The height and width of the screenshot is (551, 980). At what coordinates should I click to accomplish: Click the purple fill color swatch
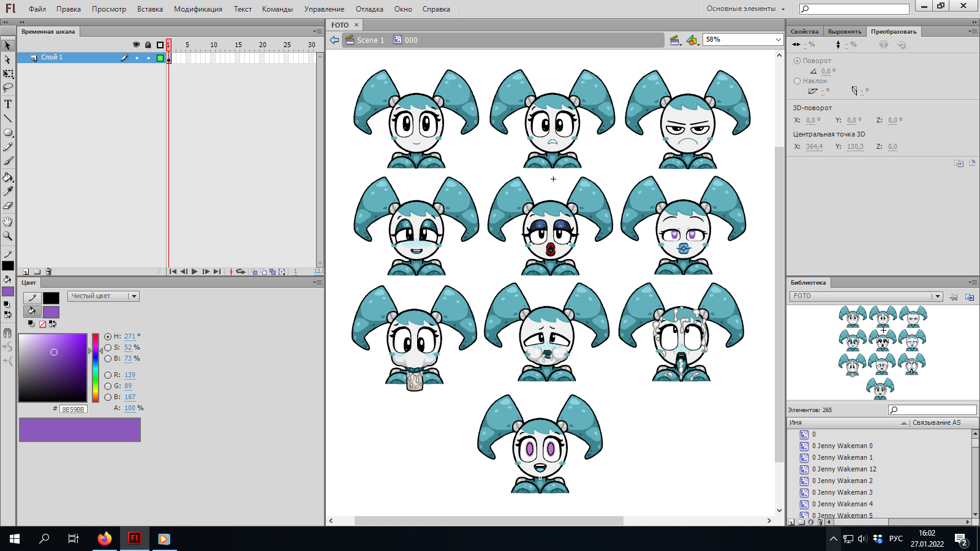click(x=51, y=312)
